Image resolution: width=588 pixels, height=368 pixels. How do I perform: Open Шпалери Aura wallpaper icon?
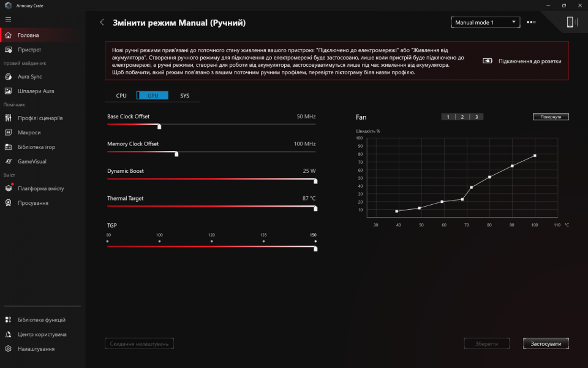tap(8, 91)
